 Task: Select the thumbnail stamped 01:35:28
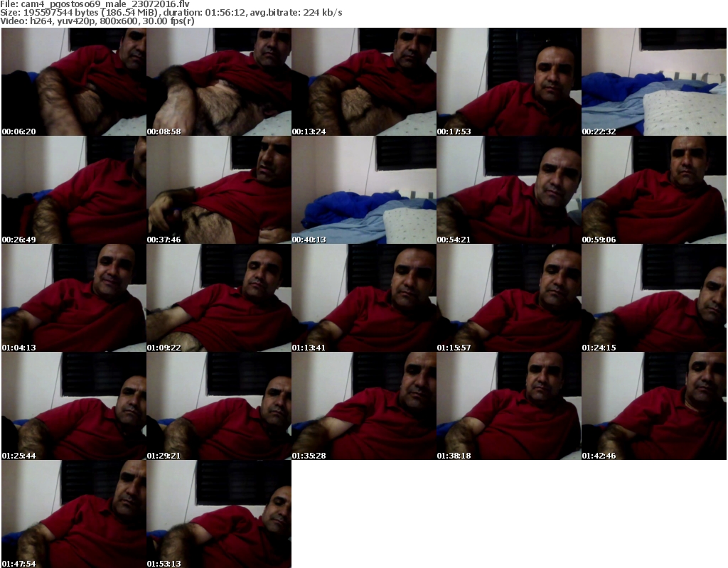(x=364, y=406)
